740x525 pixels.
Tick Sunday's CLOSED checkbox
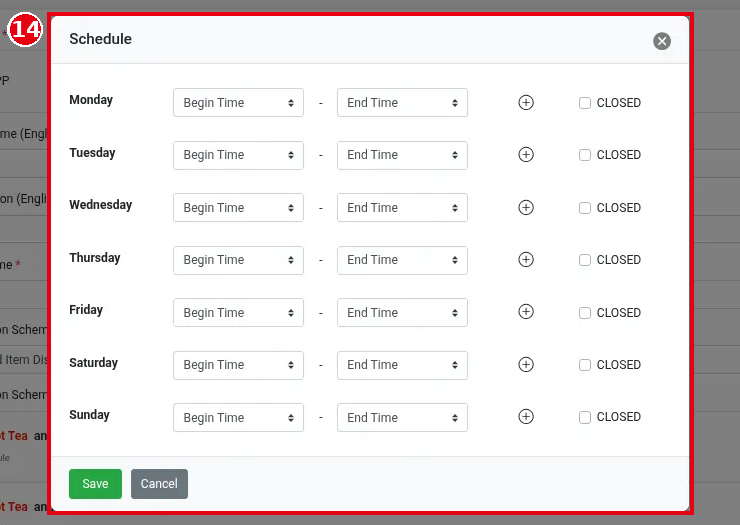pos(585,417)
